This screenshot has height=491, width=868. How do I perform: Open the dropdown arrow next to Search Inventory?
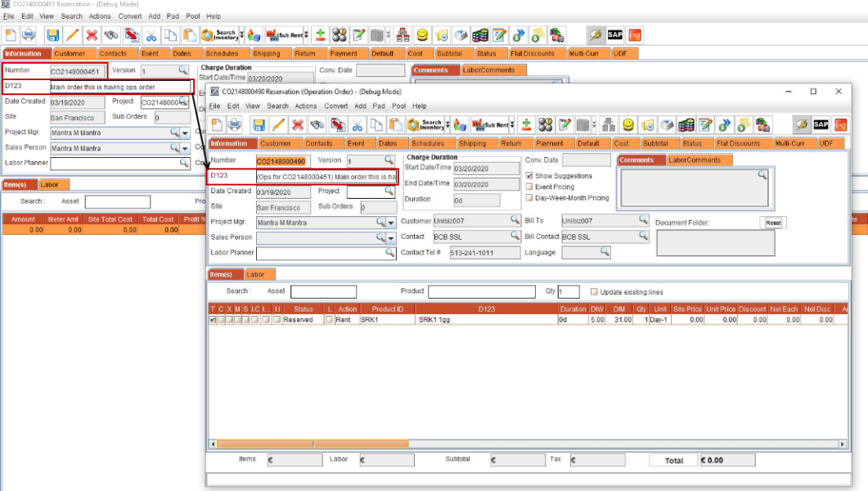(x=448, y=124)
